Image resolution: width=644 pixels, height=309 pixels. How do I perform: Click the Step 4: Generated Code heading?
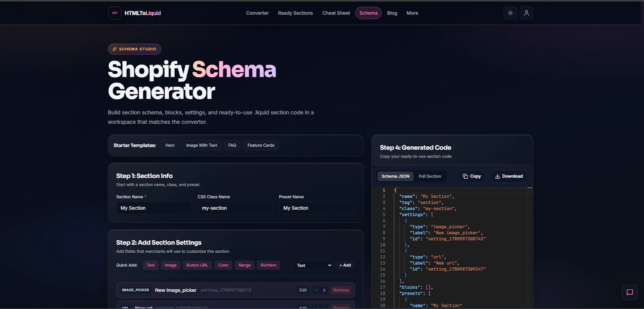415,148
